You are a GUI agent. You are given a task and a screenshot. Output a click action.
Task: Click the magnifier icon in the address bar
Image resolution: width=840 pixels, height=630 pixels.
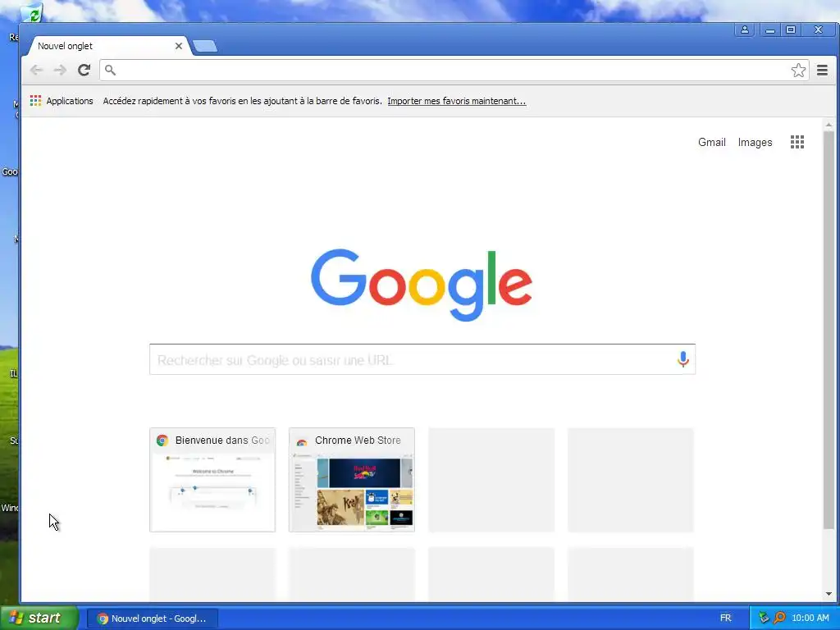pyautogui.click(x=110, y=71)
